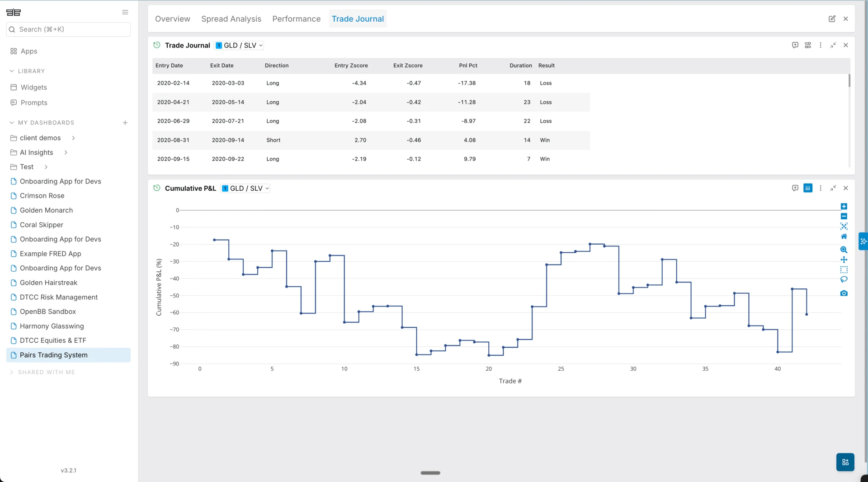This screenshot has height=482, width=868.
Task: Select the pan tool on the chart
Action: tap(844, 260)
